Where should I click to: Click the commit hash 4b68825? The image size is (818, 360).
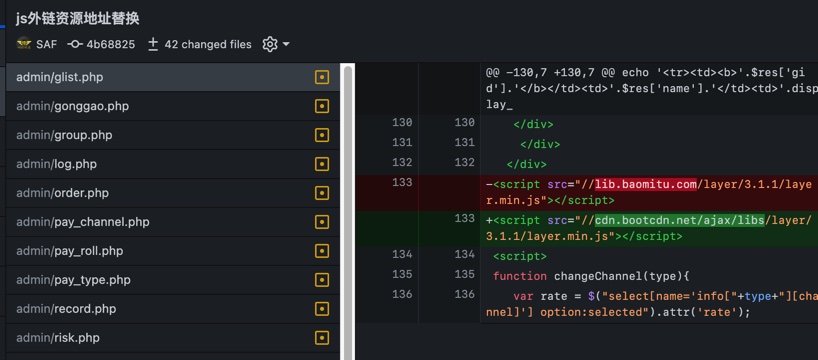(111, 44)
